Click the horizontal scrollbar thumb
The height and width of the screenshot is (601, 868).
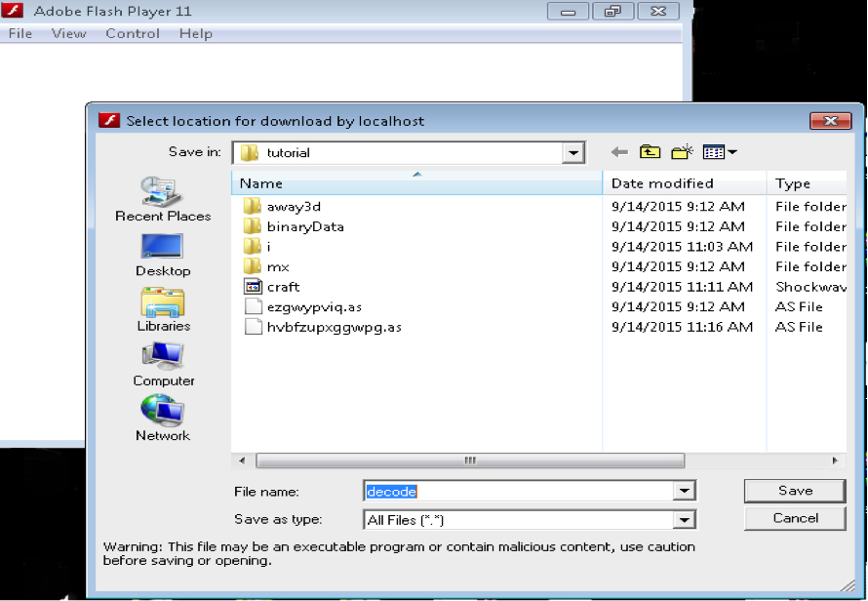470,461
